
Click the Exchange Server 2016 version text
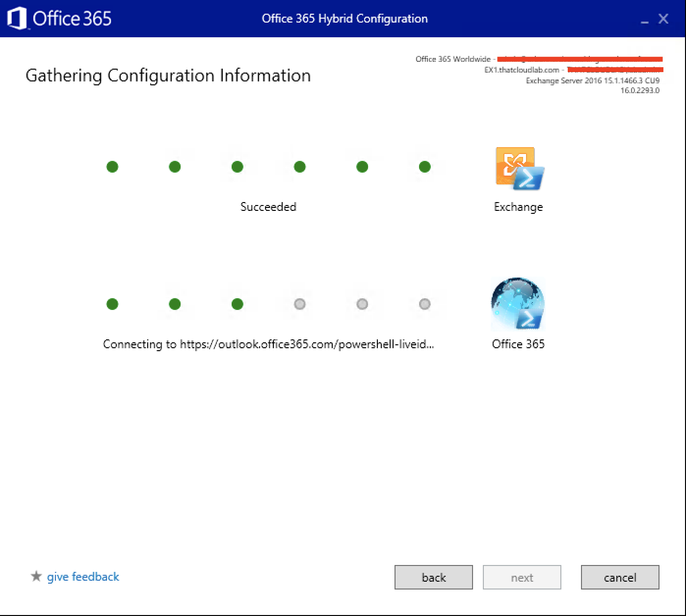click(592, 80)
